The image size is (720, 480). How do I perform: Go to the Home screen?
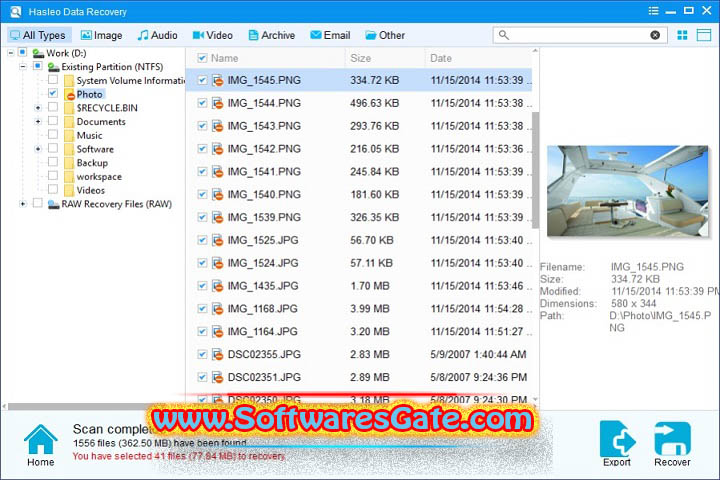click(x=40, y=445)
